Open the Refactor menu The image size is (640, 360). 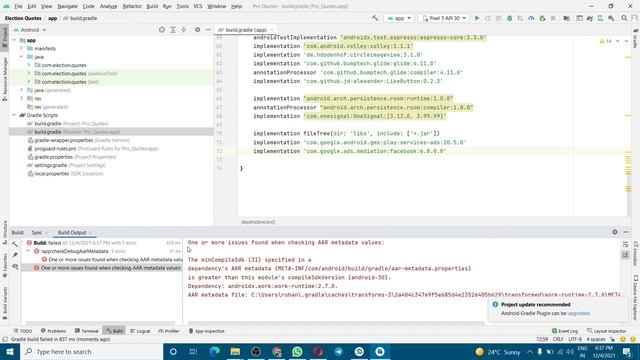point(132,6)
